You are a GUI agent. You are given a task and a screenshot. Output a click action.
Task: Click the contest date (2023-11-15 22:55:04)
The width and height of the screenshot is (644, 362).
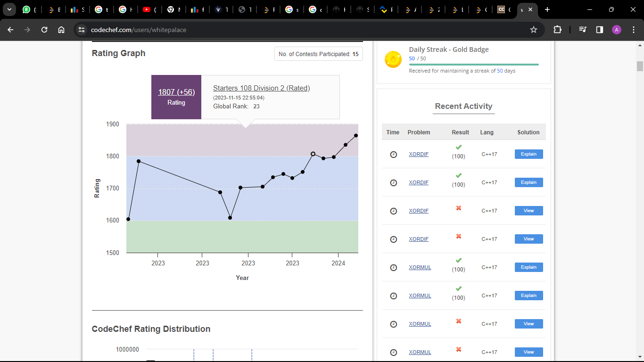pos(239,98)
